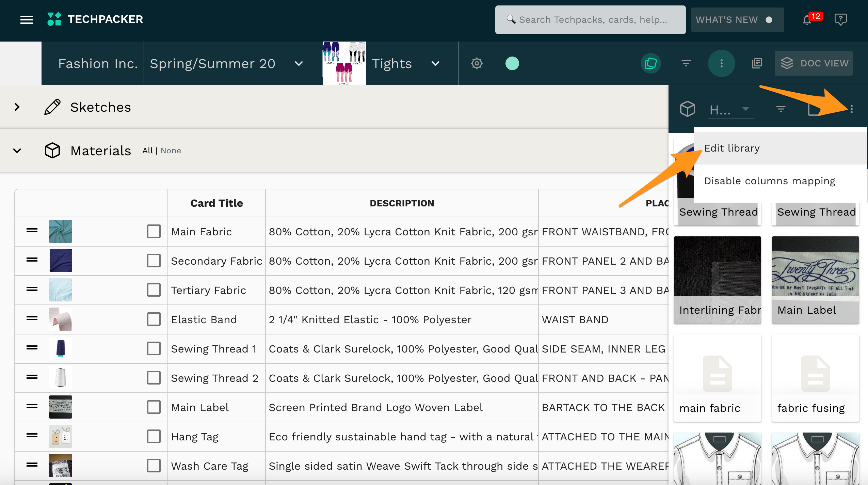Check the Main Fabric row checkbox
The height and width of the screenshot is (485, 868).
(x=154, y=231)
